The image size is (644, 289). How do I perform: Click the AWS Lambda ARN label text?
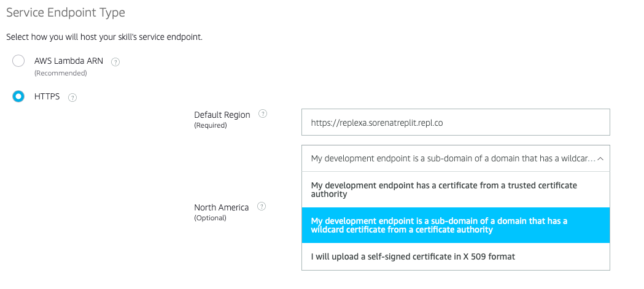point(69,61)
